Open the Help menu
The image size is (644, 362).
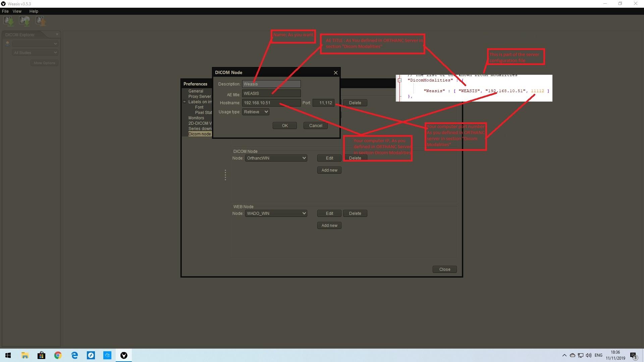coord(34,11)
